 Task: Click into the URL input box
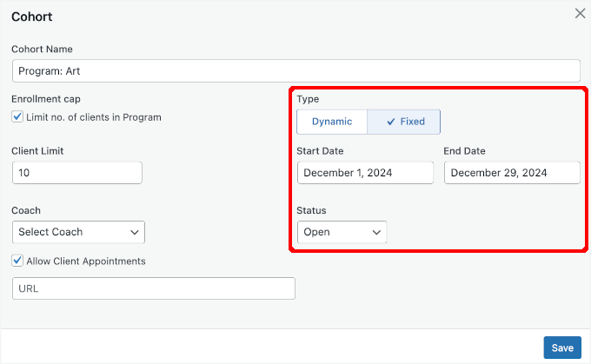pos(154,288)
